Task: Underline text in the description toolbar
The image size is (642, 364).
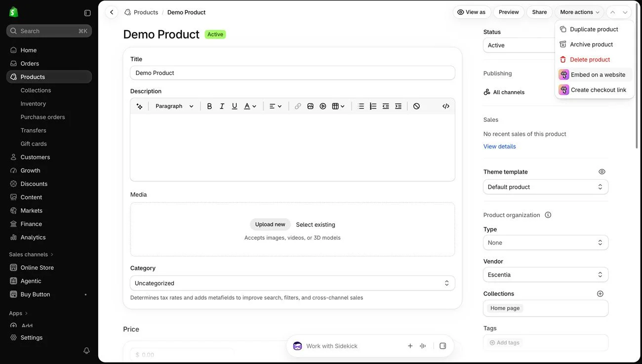Action: (x=235, y=106)
